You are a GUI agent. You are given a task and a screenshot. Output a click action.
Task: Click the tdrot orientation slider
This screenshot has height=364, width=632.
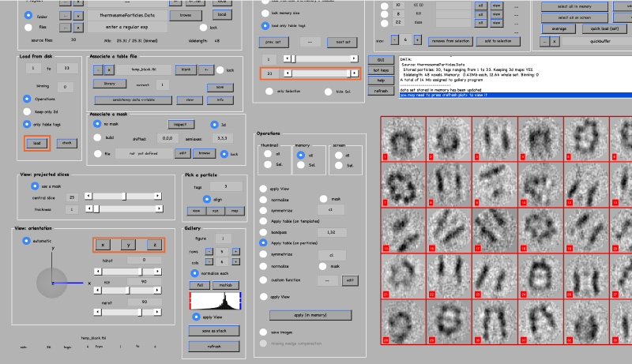[126, 271]
